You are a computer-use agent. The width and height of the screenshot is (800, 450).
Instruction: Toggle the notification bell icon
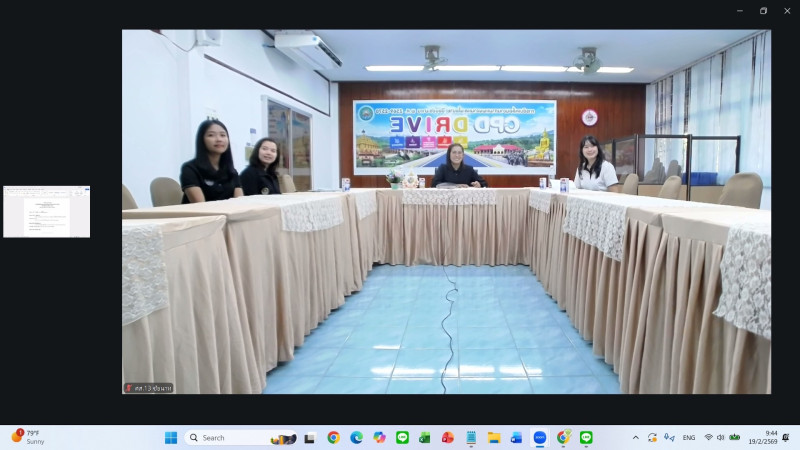click(x=785, y=437)
